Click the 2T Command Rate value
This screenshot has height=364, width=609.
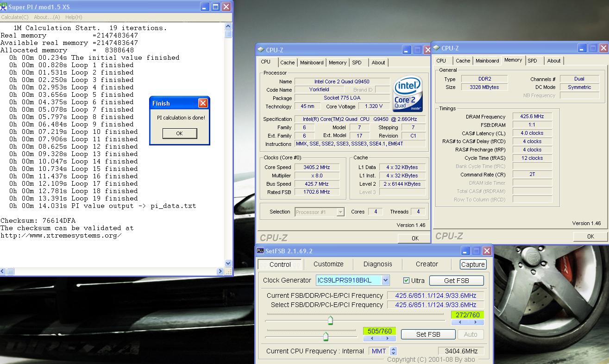[x=532, y=175]
